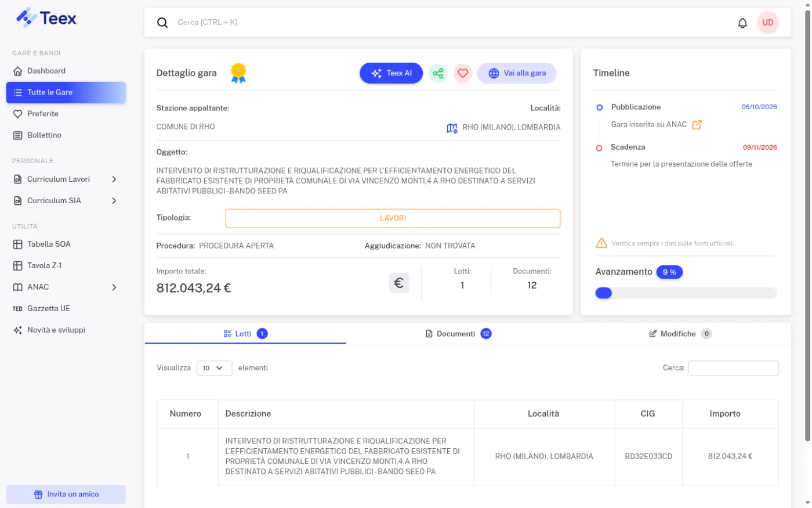Sort by Località column header

544,414
